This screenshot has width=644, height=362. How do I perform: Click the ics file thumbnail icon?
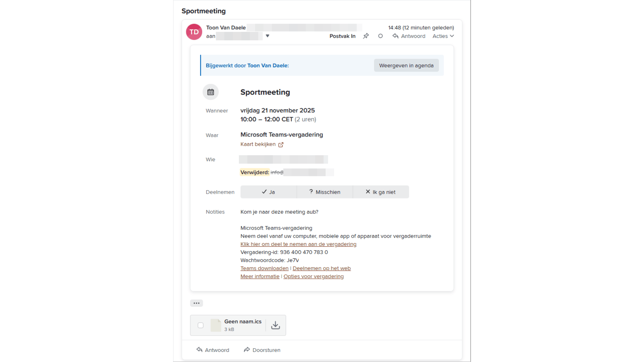tap(216, 325)
